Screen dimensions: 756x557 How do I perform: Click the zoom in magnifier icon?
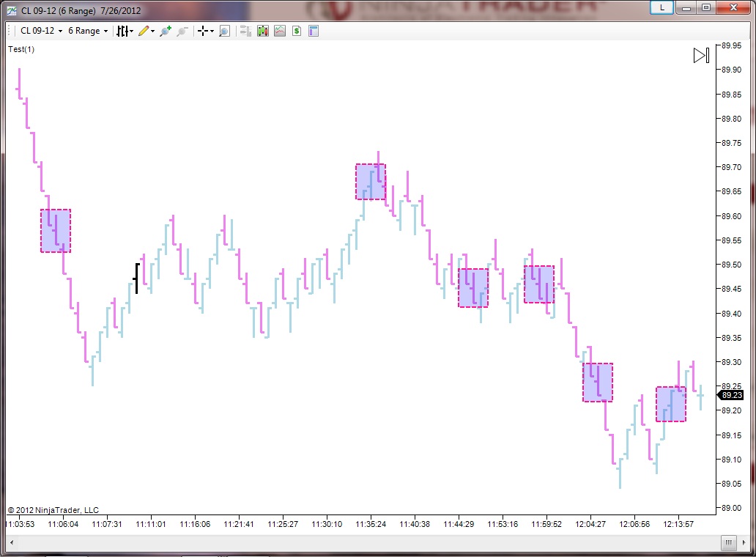click(166, 32)
